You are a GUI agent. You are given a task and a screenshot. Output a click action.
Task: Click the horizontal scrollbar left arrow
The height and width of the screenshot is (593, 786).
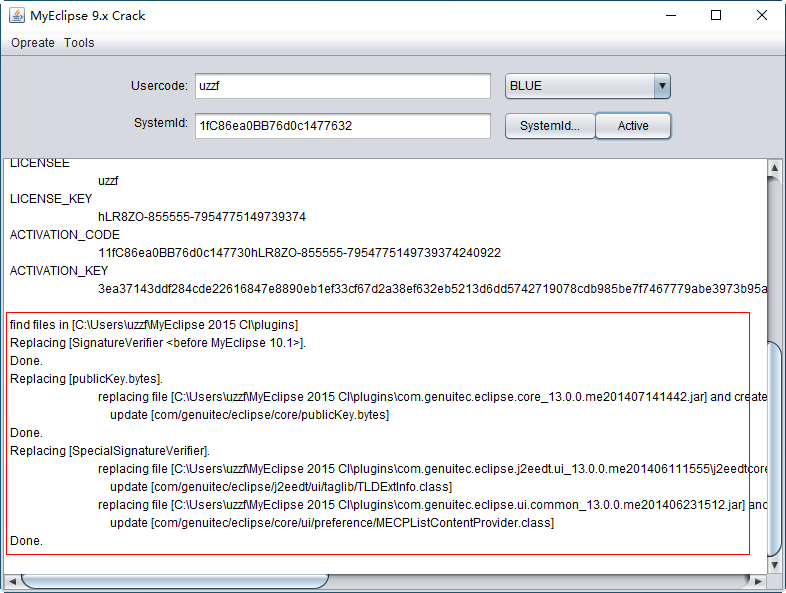pos(12,581)
